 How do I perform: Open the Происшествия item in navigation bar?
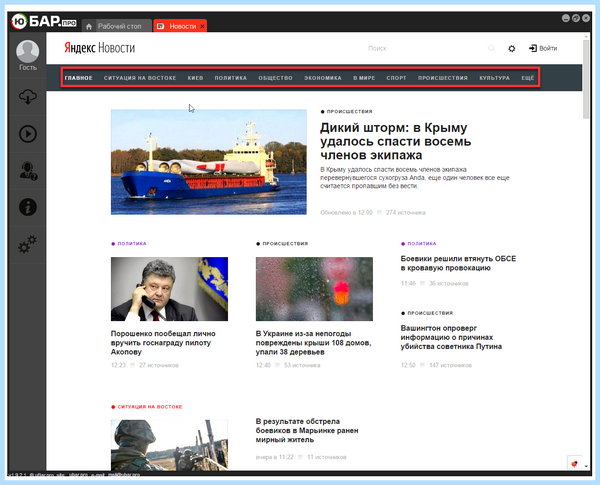click(443, 78)
